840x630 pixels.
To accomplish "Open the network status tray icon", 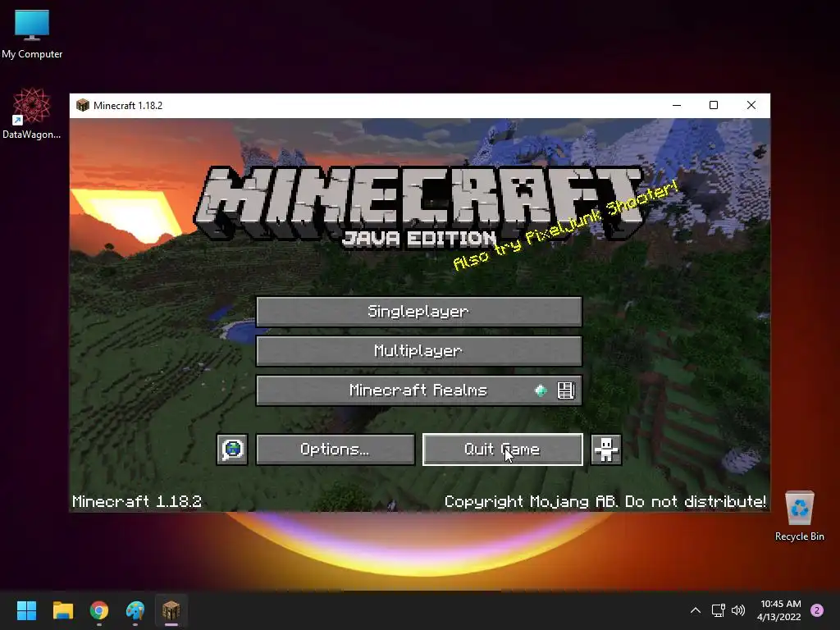I will tap(718, 610).
